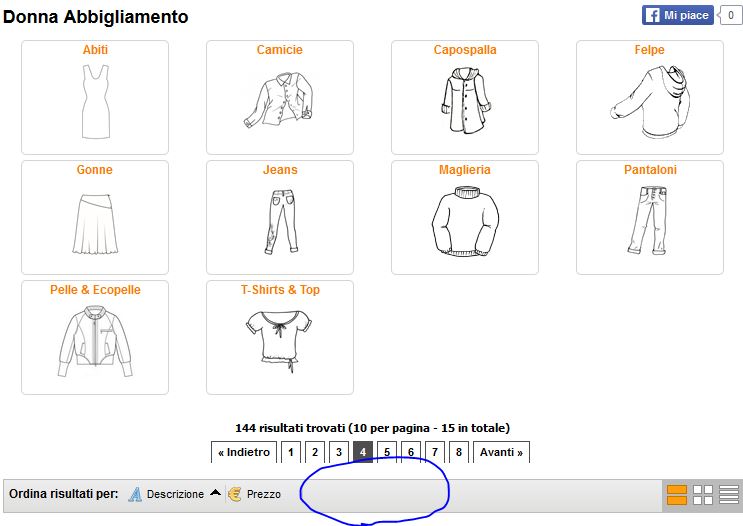743x526 pixels.
Task: Click the Felpe hoodie illustration
Action: click(650, 101)
